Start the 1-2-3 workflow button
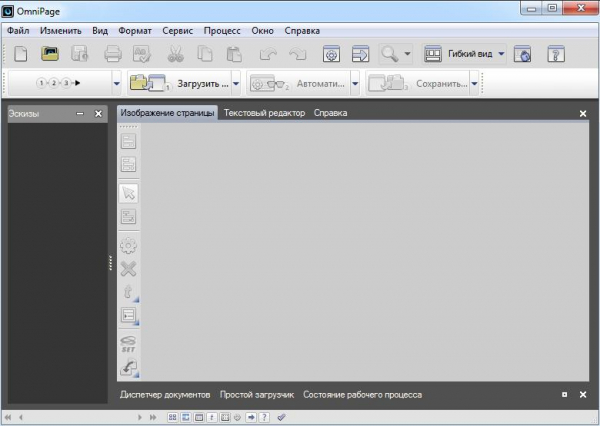Screen dimensions: 600x426 point(59,83)
